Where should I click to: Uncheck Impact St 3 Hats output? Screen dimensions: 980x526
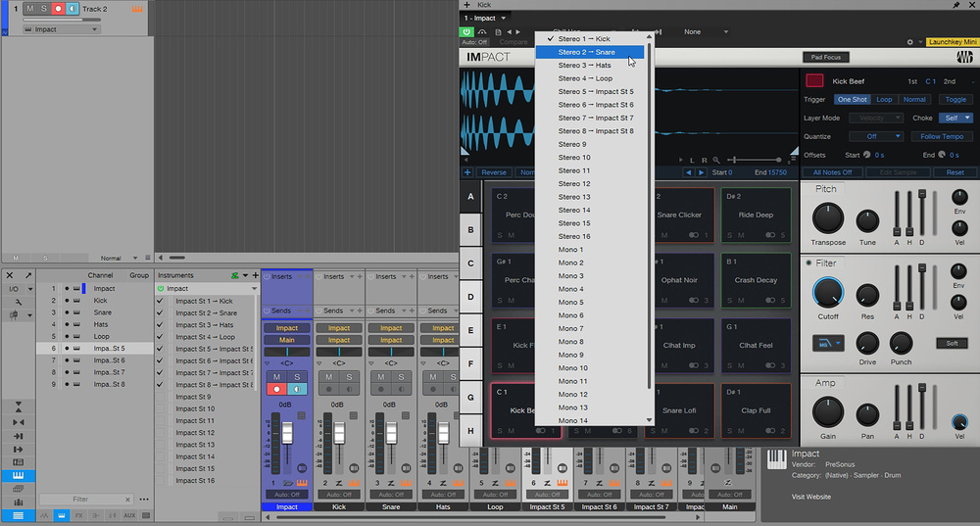[x=162, y=325]
